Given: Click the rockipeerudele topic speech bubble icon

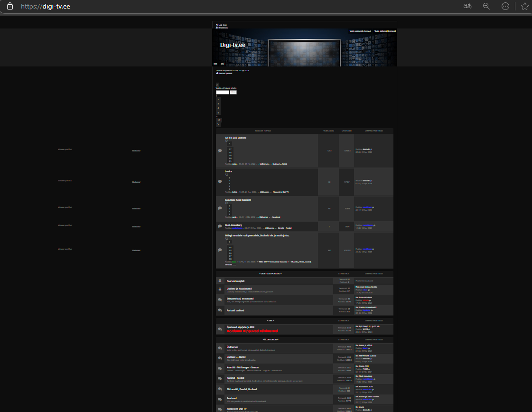Looking at the screenshot, I should (x=220, y=250).
